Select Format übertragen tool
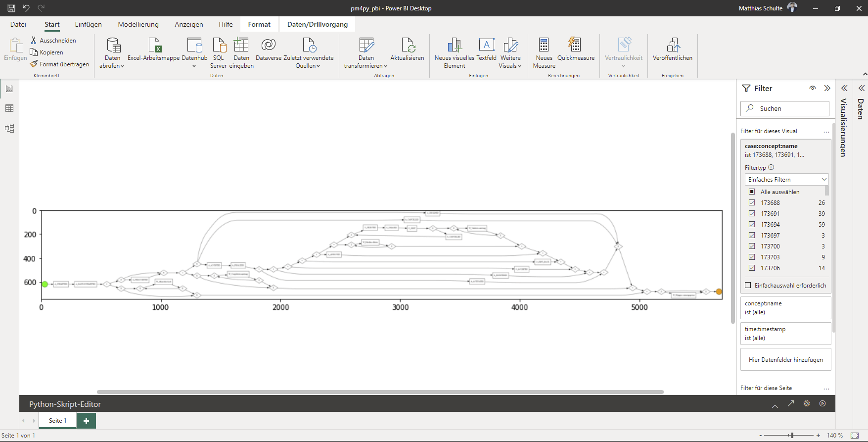The height and width of the screenshot is (442, 868). [x=60, y=64]
